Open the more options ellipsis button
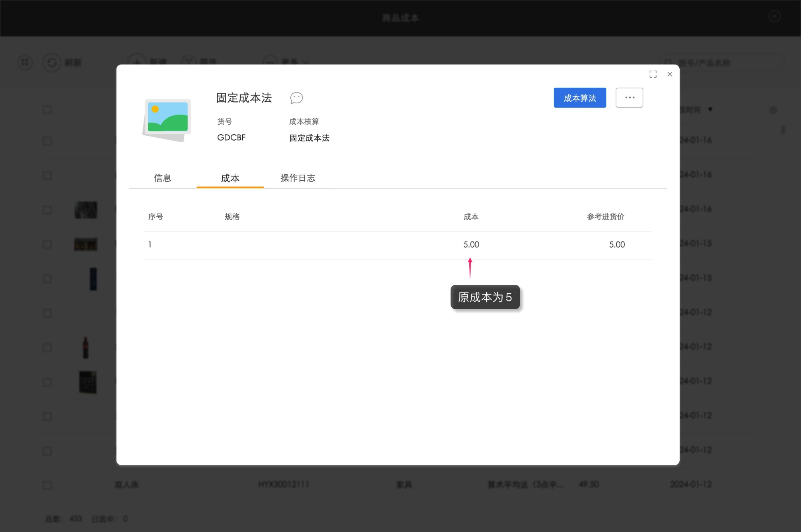Screen dimensions: 801x532 click(x=629, y=98)
